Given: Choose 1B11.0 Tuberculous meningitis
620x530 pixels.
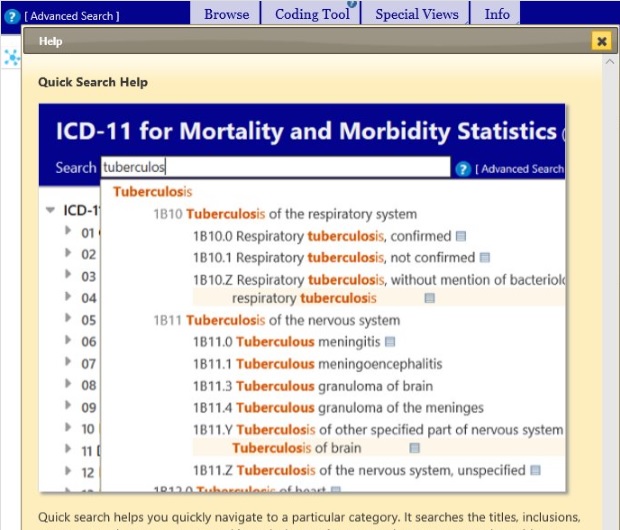Looking at the screenshot, I should coord(287,342).
